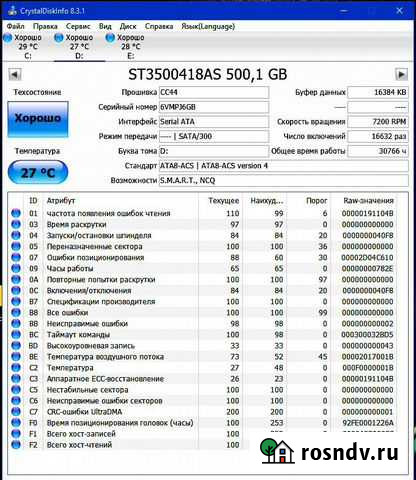416x480 pixels.
Task: Click status icon for Все ошибки row
Action: (x=16, y=312)
